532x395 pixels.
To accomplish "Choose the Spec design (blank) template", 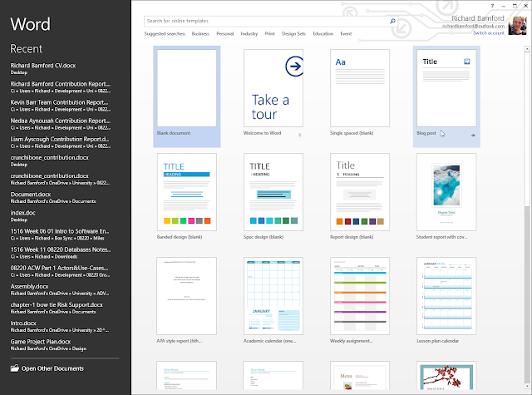I will click(x=273, y=192).
